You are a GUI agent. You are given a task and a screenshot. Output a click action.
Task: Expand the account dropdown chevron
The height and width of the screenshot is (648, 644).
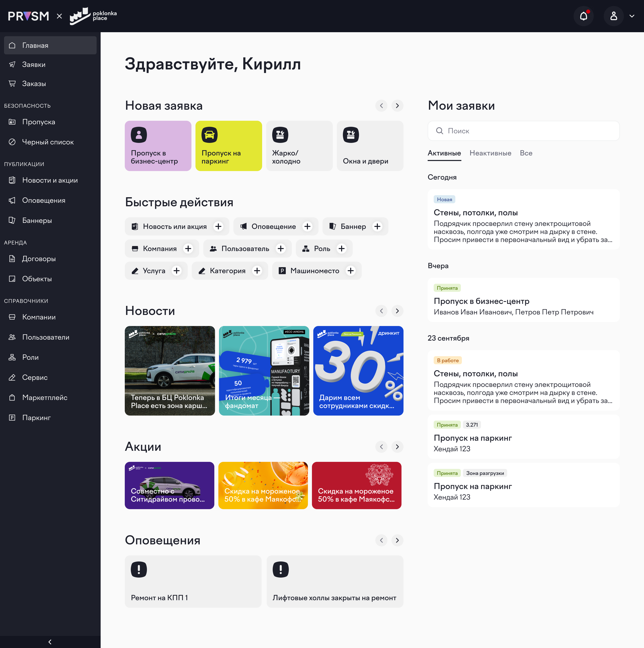pyautogui.click(x=632, y=16)
